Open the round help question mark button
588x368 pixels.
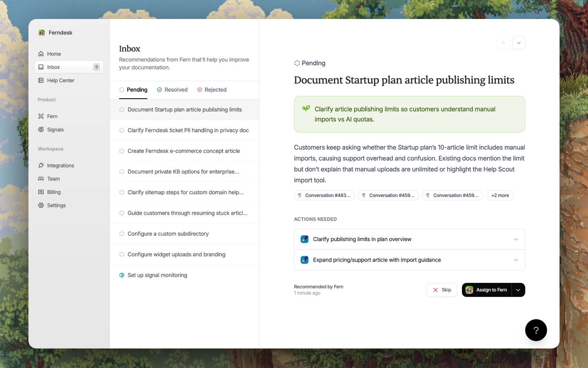(x=536, y=330)
